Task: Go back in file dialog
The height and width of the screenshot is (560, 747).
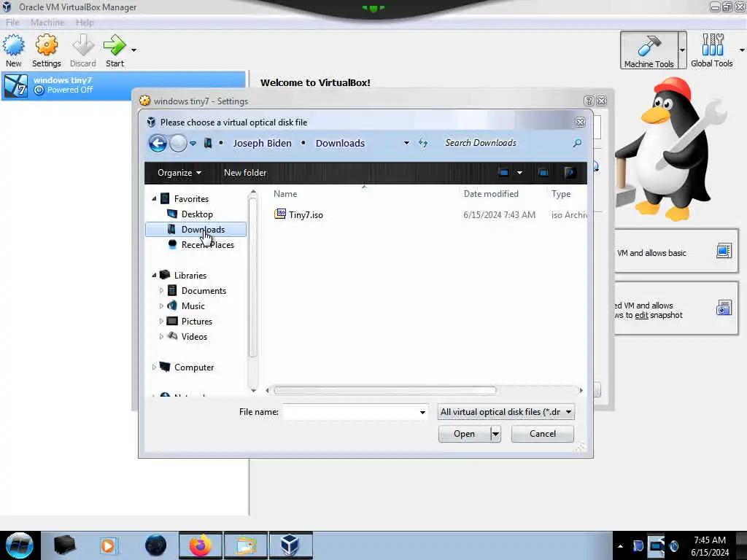Action: pyautogui.click(x=158, y=143)
